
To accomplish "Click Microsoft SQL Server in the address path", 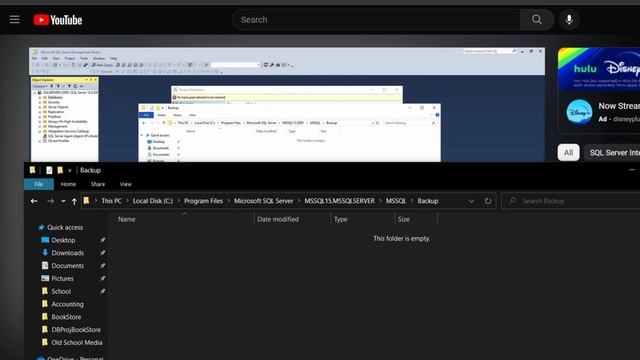I will point(264,201).
